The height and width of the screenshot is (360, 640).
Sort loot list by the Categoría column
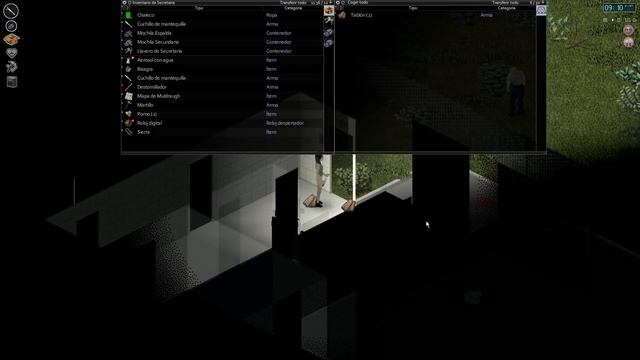pos(507,8)
